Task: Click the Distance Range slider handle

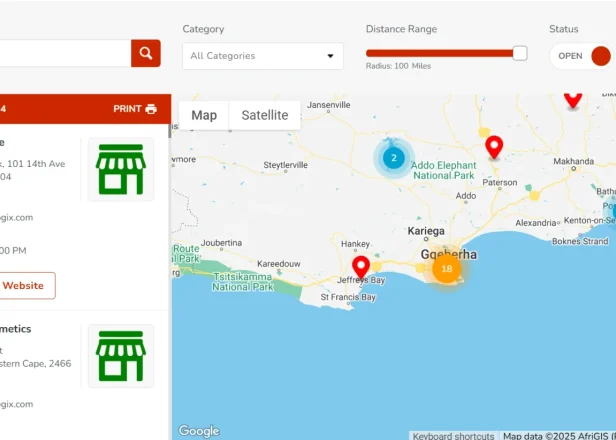Action: (x=520, y=53)
